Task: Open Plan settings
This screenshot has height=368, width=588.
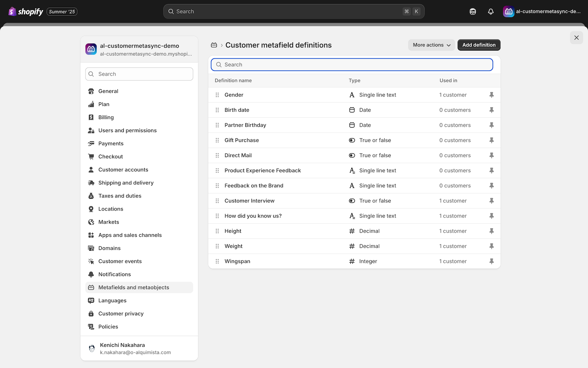Action: click(x=139, y=104)
